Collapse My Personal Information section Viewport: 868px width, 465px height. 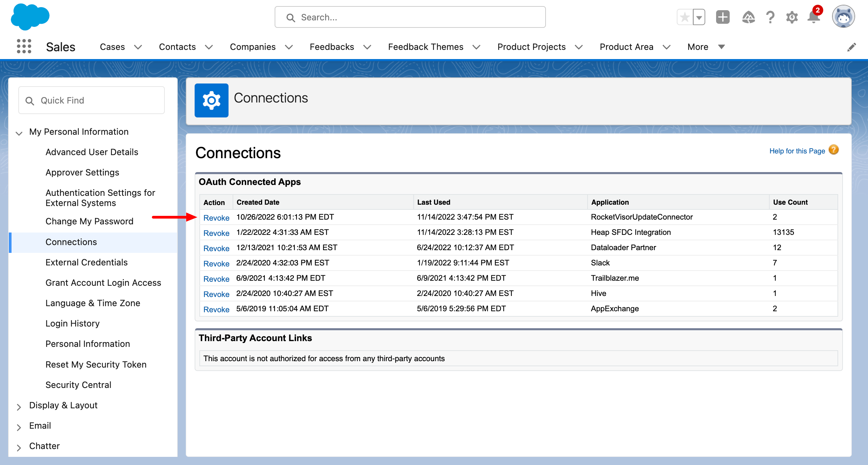(x=19, y=133)
